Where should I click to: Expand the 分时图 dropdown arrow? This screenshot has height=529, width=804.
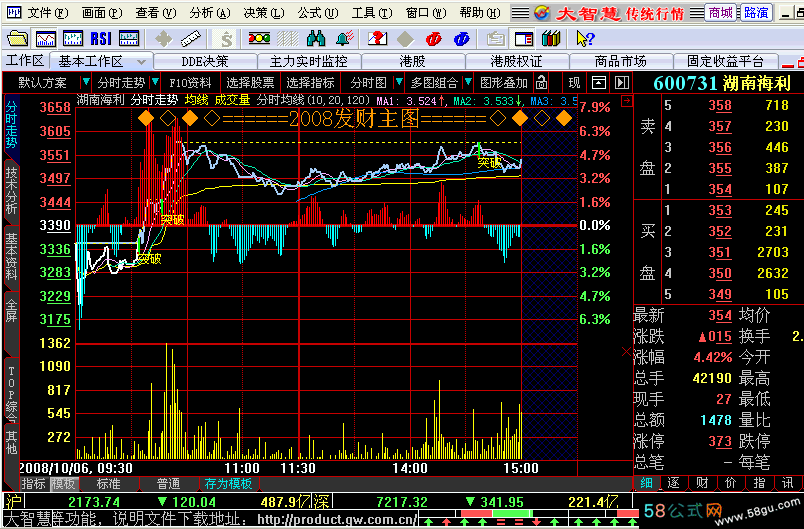point(398,82)
